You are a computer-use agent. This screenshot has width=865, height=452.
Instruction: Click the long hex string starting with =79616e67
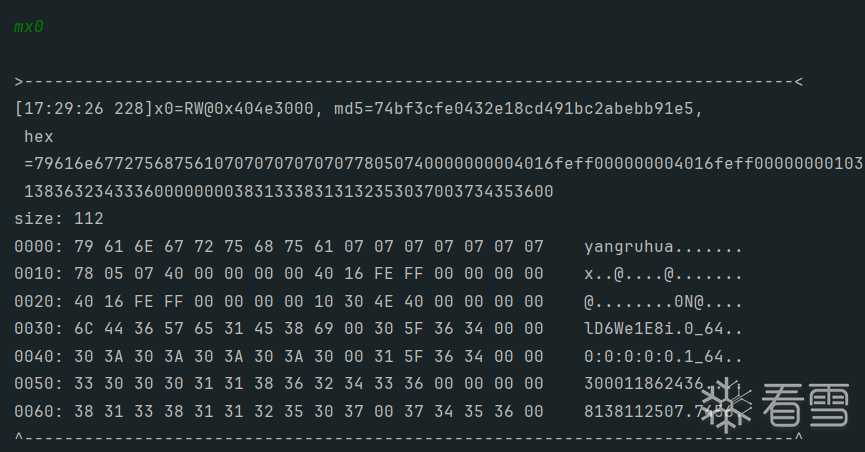(440, 163)
